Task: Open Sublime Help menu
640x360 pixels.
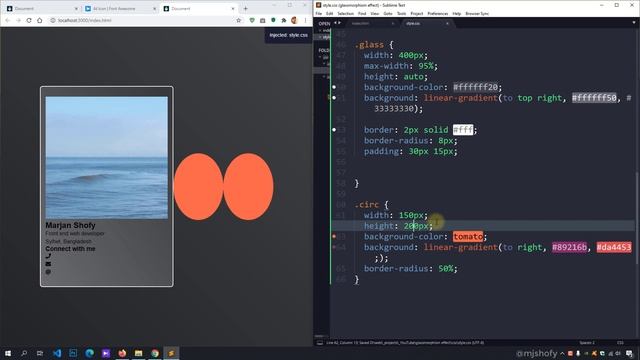Action: coord(457,13)
